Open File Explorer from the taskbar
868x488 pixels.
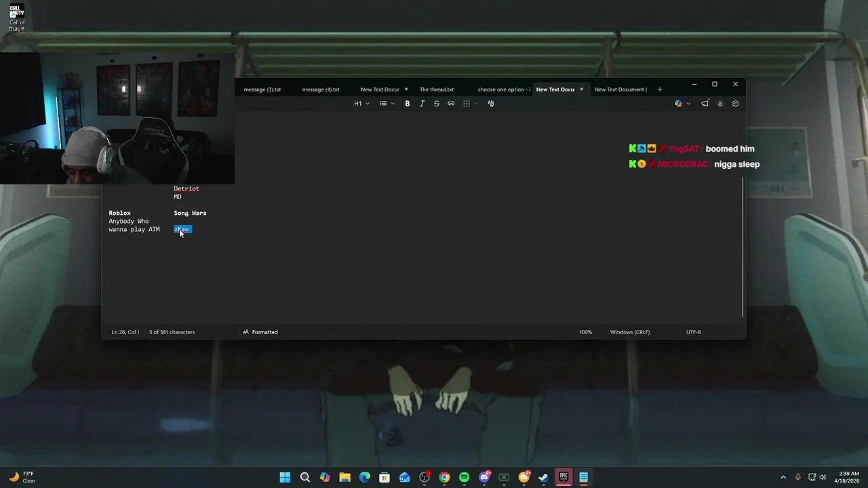pyautogui.click(x=344, y=477)
